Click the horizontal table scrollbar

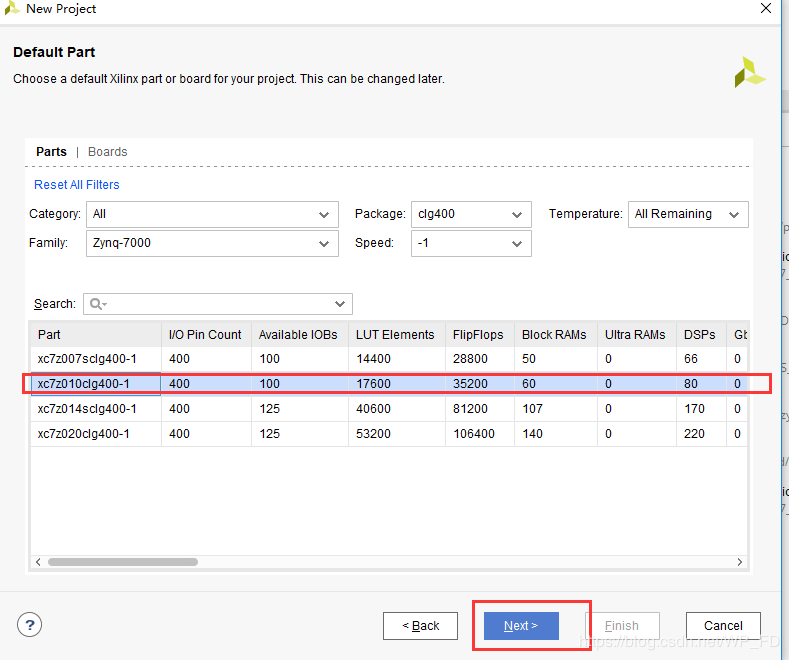tap(300, 562)
